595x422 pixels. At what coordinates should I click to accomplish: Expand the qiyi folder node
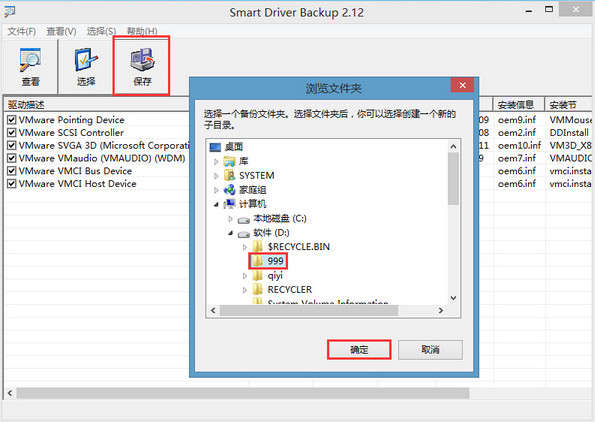click(245, 276)
